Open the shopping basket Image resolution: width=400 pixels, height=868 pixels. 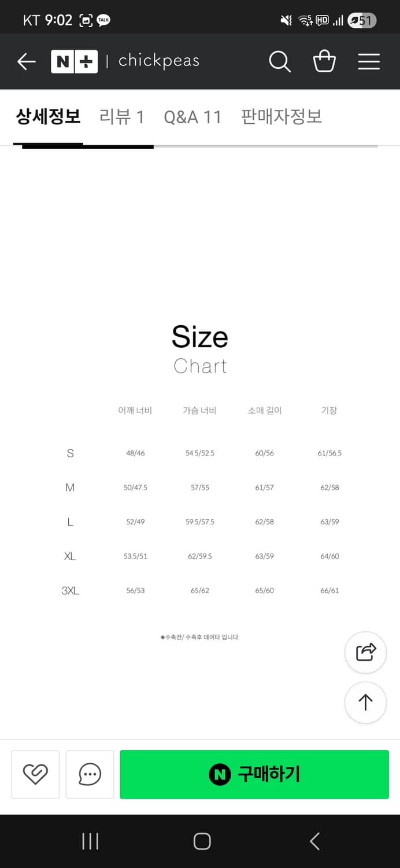click(324, 61)
